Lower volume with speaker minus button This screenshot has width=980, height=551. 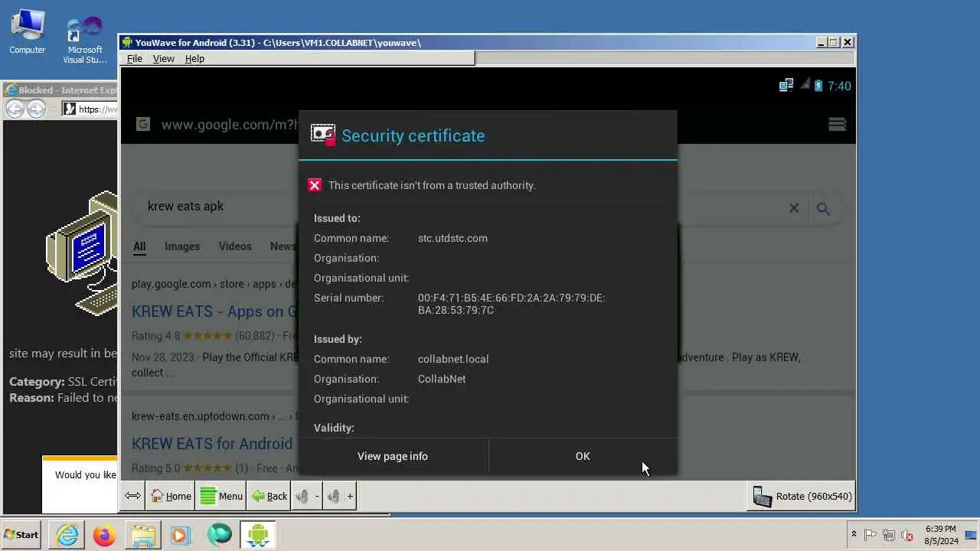[307, 496]
